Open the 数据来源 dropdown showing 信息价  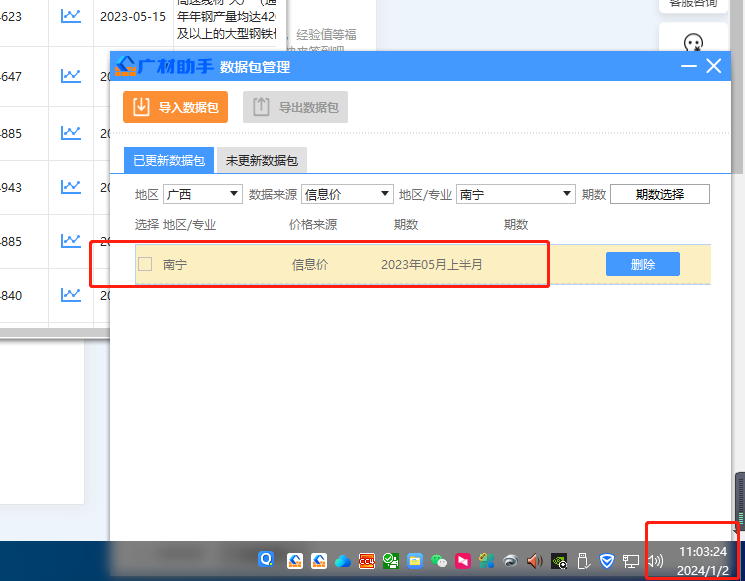[347, 194]
